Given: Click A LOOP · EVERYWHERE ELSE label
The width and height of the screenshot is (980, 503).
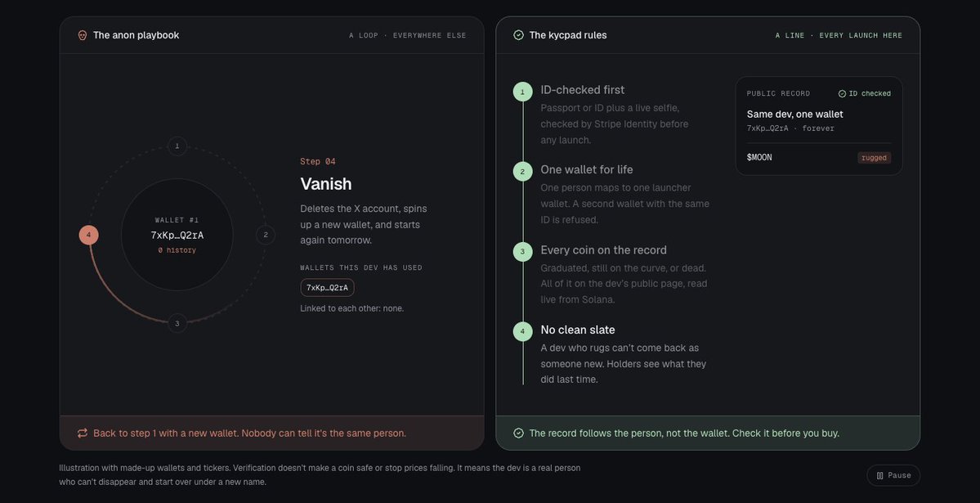Looking at the screenshot, I should point(408,36).
